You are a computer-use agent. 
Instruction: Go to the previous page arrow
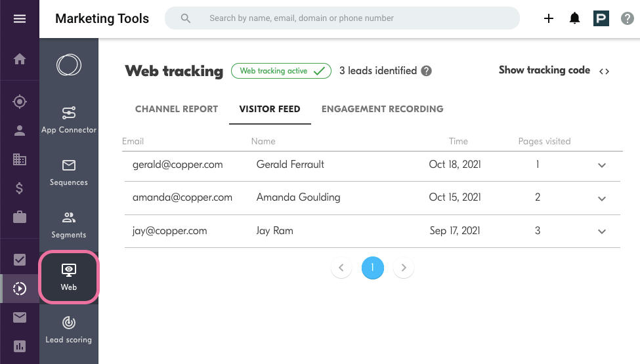[341, 268]
